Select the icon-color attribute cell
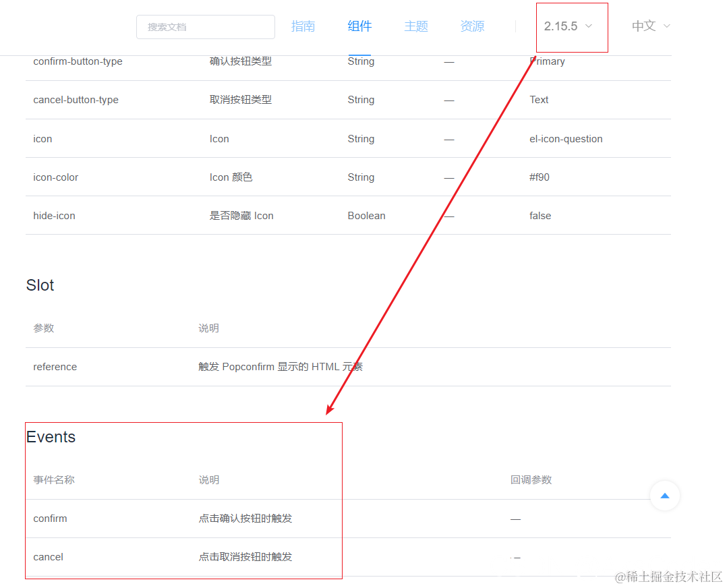Viewport: 727px width, 588px height. (55, 177)
